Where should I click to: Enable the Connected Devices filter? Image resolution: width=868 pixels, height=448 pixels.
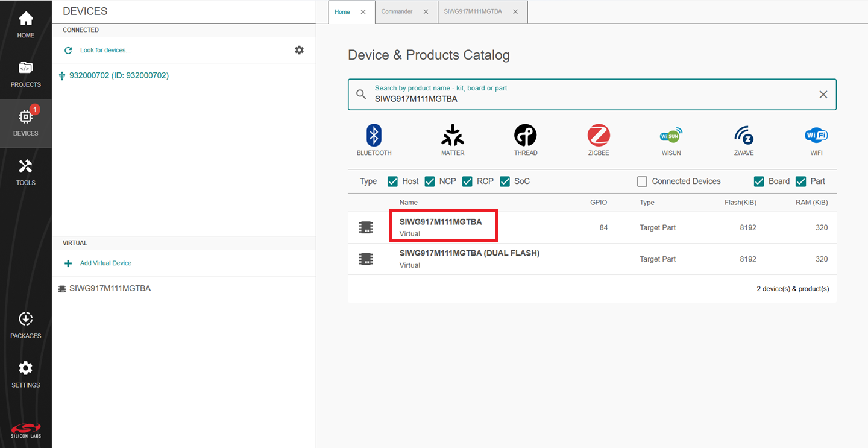click(x=643, y=181)
